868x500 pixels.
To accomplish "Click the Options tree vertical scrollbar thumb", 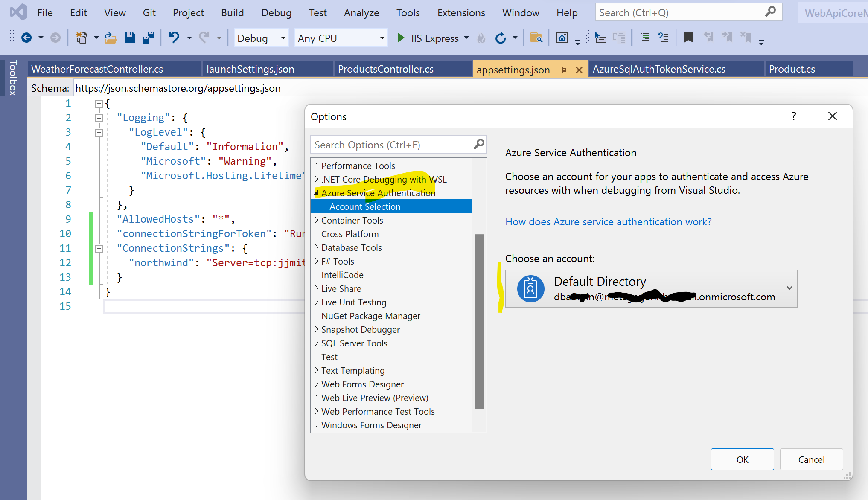I will pos(479,321).
